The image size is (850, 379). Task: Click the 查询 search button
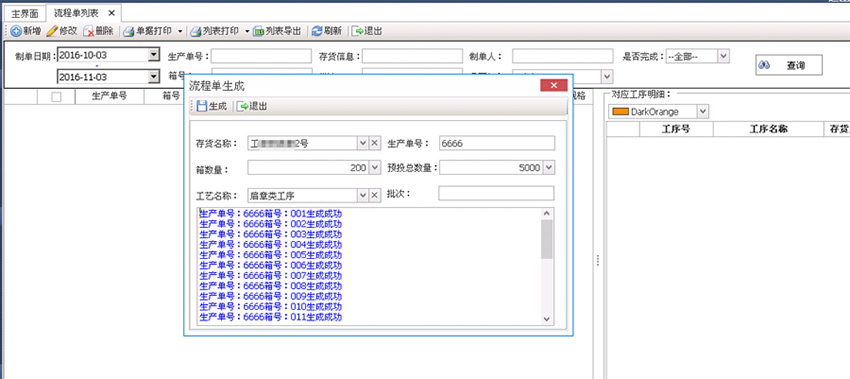click(x=789, y=65)
